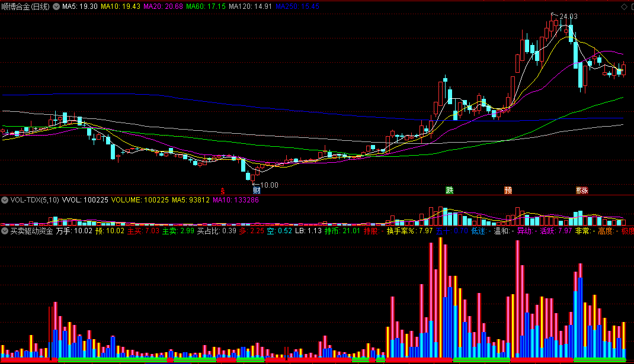This screenshot has width=634, height=364.
Task: Open the dark red 涨 marker
Action: 585,190
